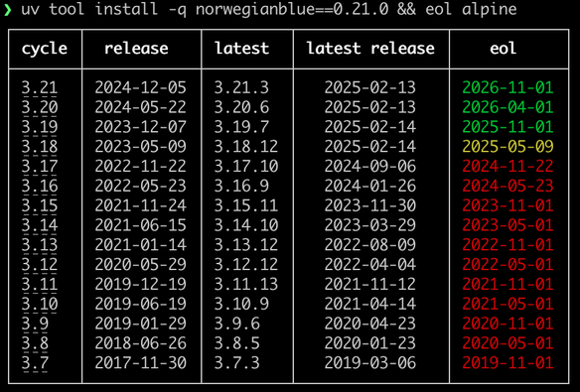Click latest version 3.19.7

tap(241, 127)
